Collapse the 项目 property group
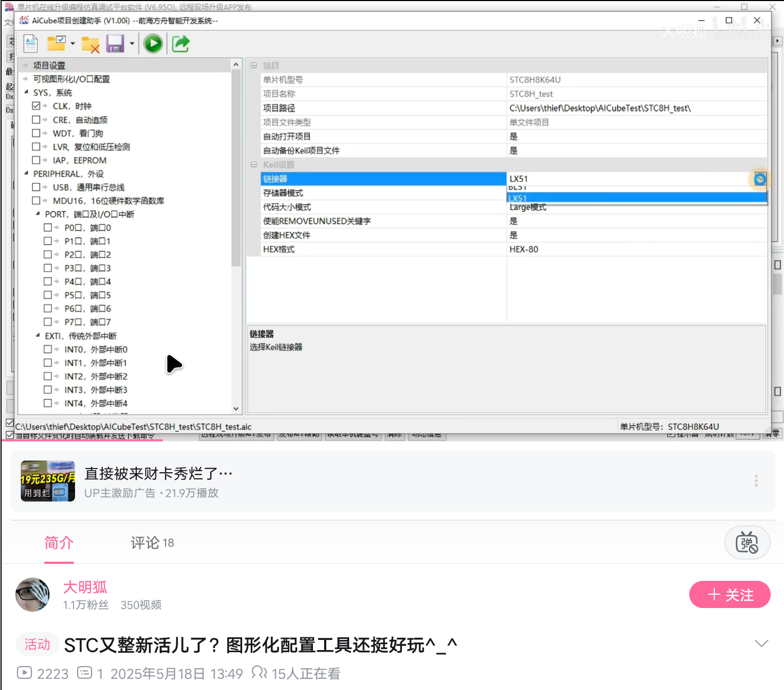Image resolution: width=784 pixels, height=690 pixels. click(254, 65)
